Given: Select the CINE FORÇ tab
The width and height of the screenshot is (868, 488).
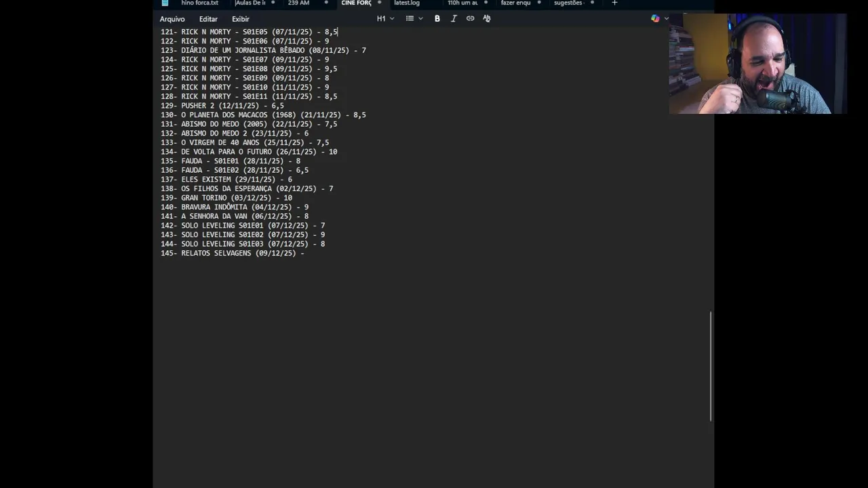Looking at the screenshot, I should tap(356, 3).
